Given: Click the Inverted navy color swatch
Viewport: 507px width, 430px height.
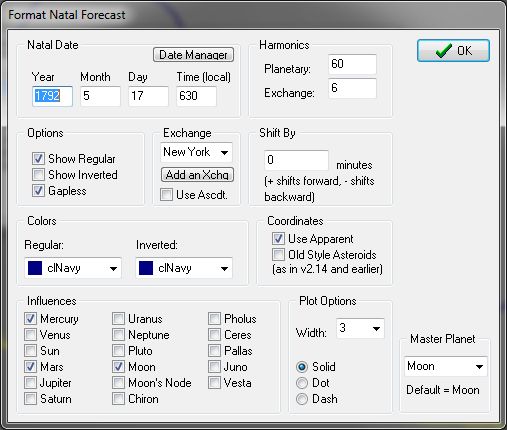Looking at the screenshot, I should (146, 268).
